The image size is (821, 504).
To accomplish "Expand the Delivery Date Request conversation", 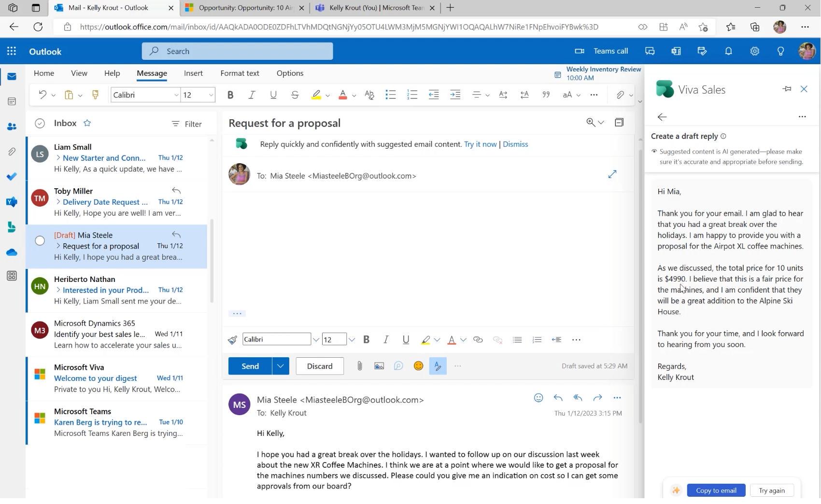I will point(58,202).
